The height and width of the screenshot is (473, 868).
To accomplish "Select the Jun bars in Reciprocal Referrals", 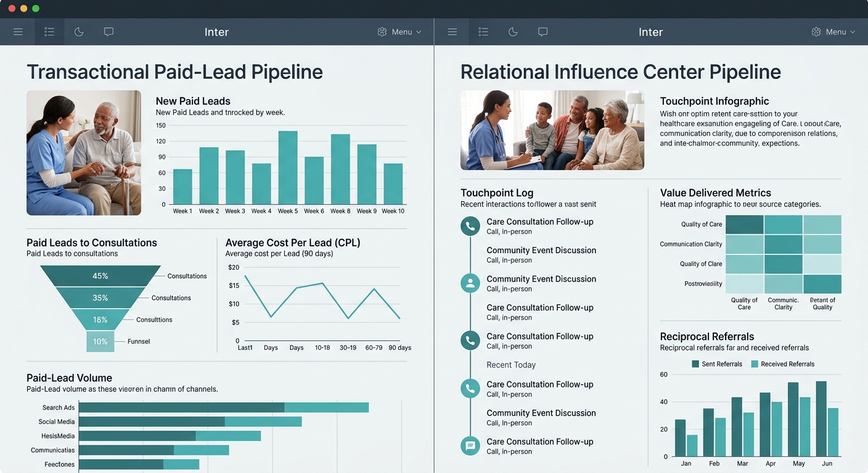I will point(827,419).
